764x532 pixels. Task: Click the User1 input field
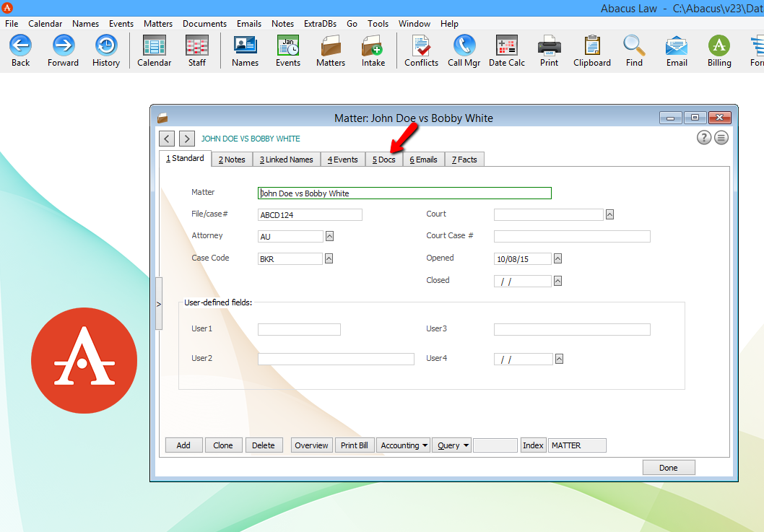tap(299, 329)
